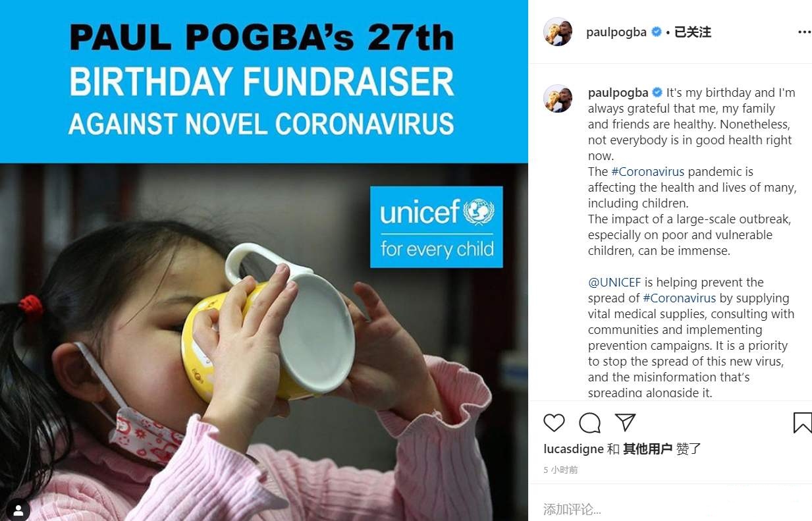Click the verified badge in the header

coord(657,32)
